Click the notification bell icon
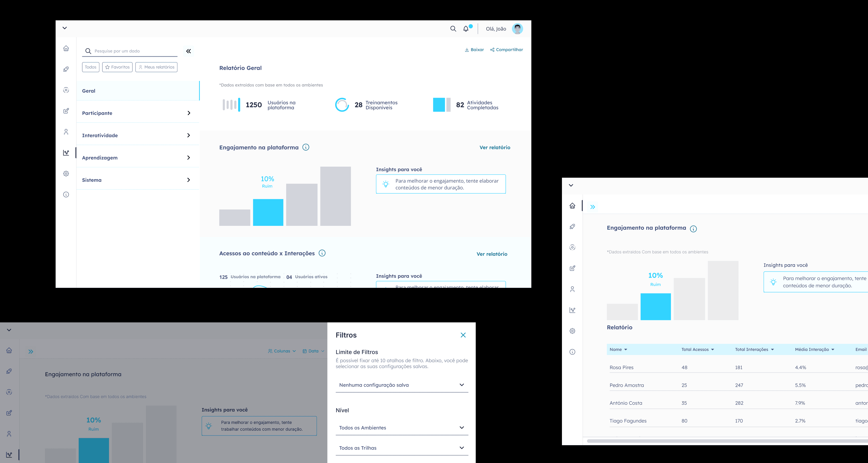 [x=466, y=29]
